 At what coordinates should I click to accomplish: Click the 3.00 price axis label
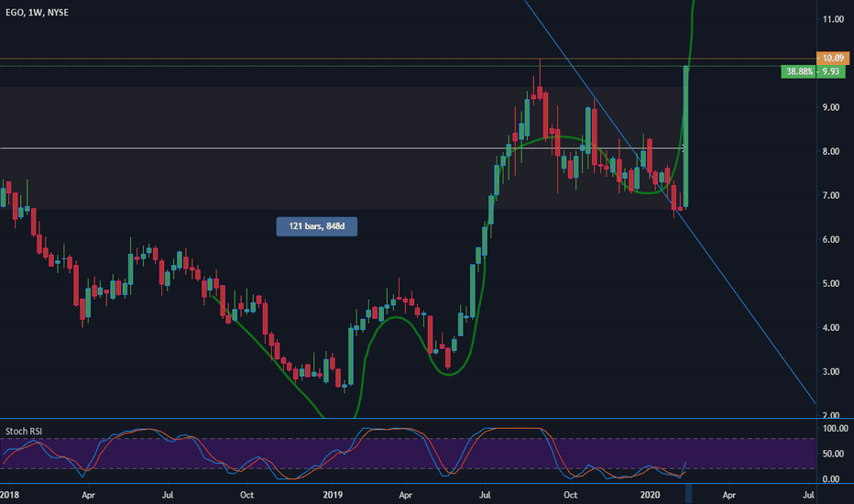point(831,372)
